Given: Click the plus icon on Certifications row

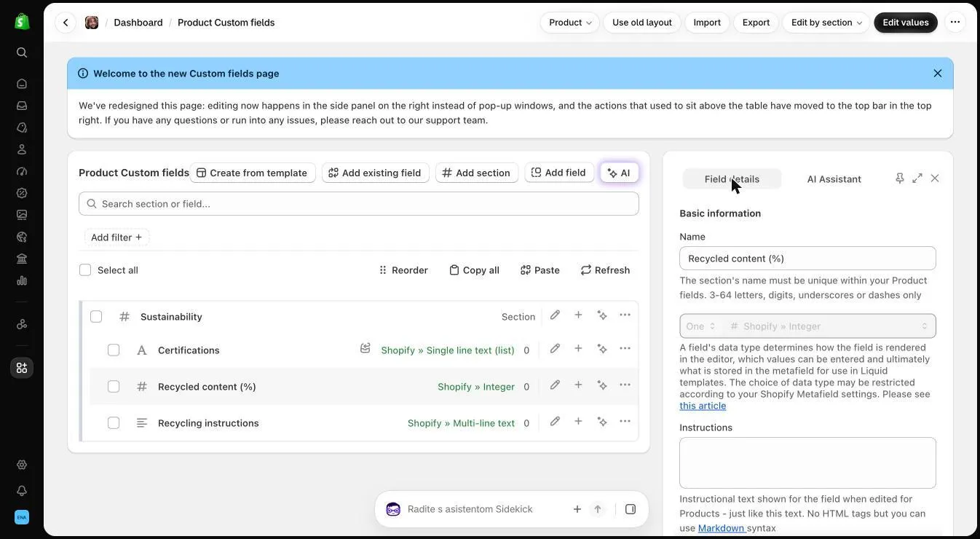Looking at the screenshot, I should click(x=578, y=349).
